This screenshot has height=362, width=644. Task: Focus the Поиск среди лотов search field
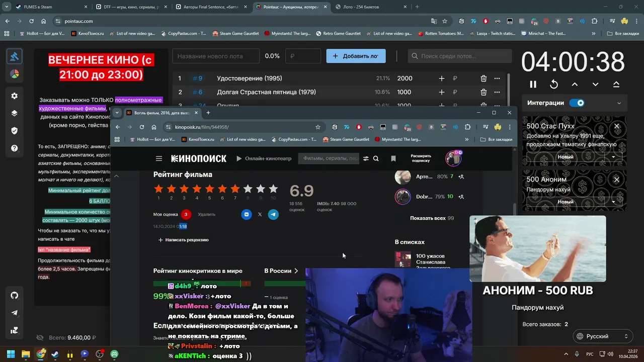(460, 56)
